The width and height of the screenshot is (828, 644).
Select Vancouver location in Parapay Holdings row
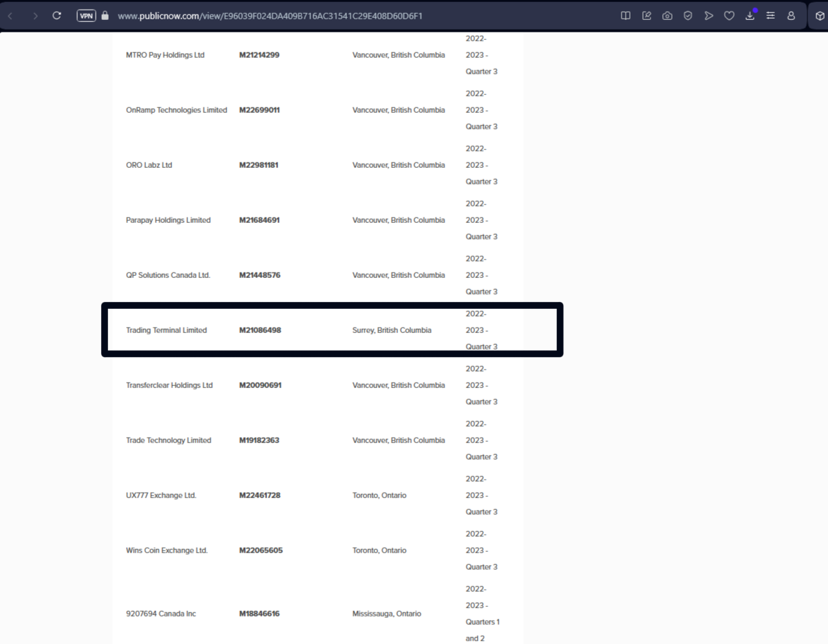click(399, 220)
